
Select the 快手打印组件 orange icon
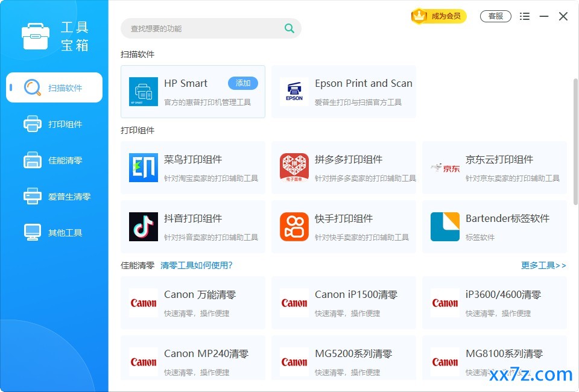pos(294,227)
